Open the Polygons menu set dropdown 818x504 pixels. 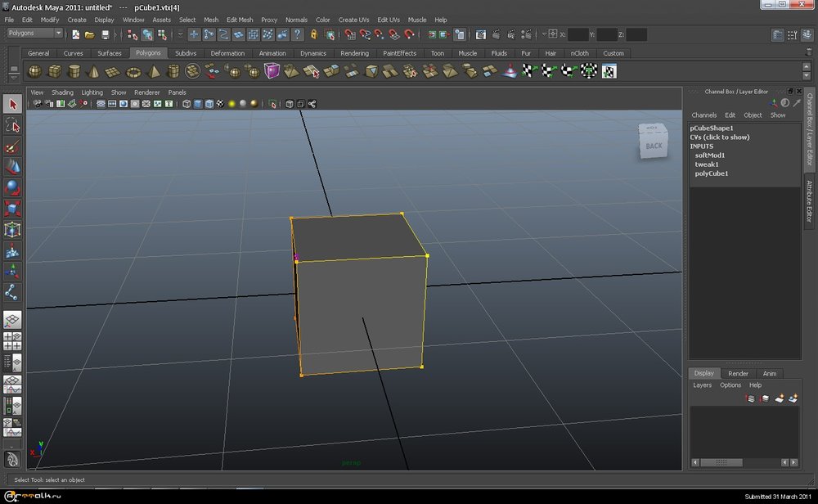click(35, 34)
